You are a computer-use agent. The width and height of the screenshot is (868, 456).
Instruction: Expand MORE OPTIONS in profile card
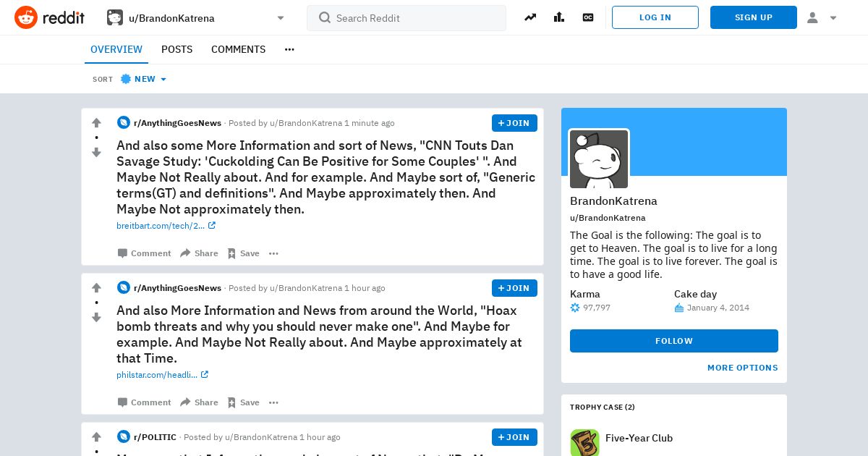(743, 368)
